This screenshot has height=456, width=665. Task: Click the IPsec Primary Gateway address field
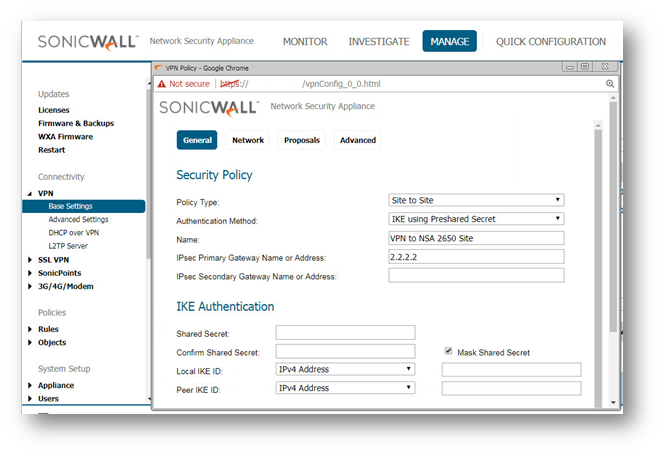pos(476,257)
